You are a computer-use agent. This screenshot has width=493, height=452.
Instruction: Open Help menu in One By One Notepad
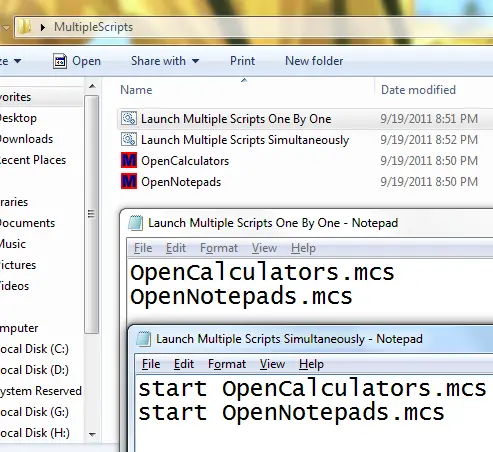tap(303, 248)
